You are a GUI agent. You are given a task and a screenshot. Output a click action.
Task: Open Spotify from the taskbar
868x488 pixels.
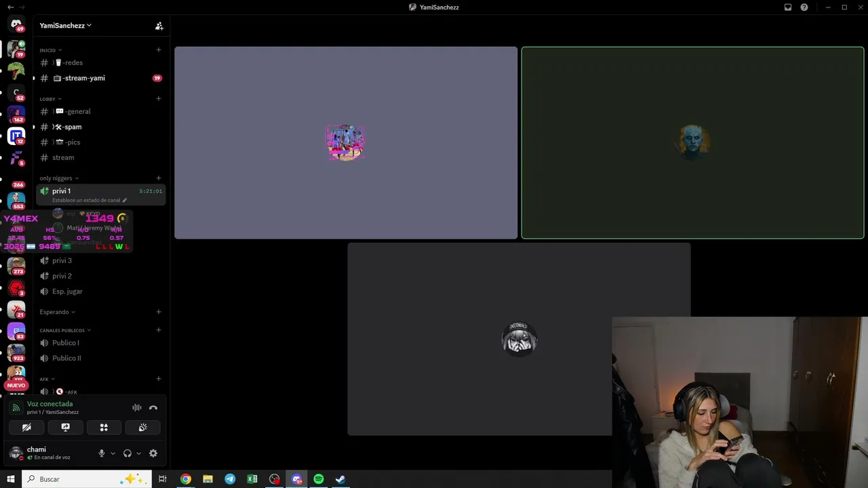click(x=319, y=479)
